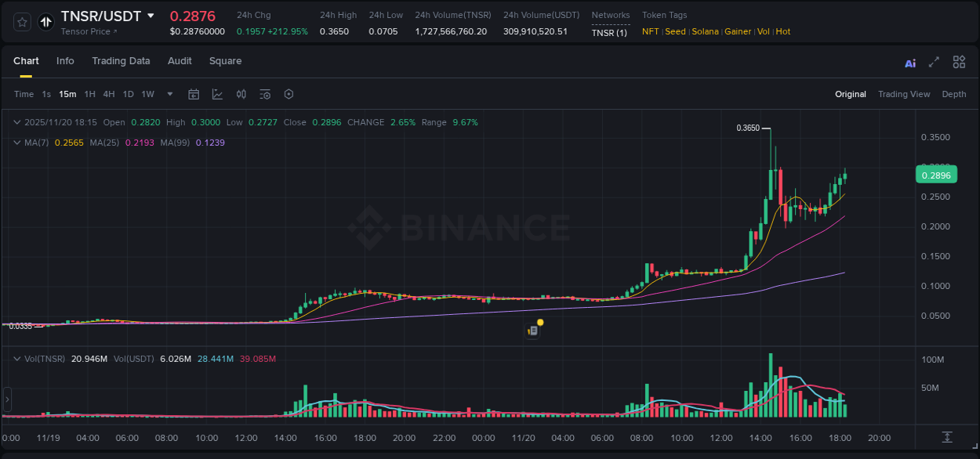
Task: Switch to the Trading Data tab
Action: tap(121, 61)
